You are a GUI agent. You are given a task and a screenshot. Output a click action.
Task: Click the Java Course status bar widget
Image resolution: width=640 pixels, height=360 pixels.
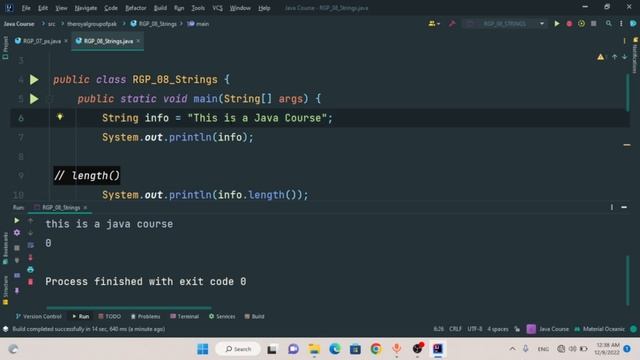click(548, 329)
